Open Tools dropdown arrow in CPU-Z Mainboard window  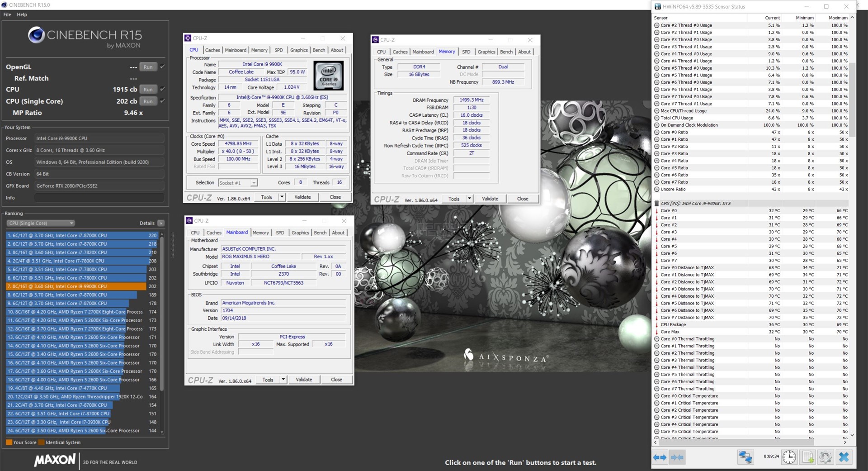click(283, 380)
